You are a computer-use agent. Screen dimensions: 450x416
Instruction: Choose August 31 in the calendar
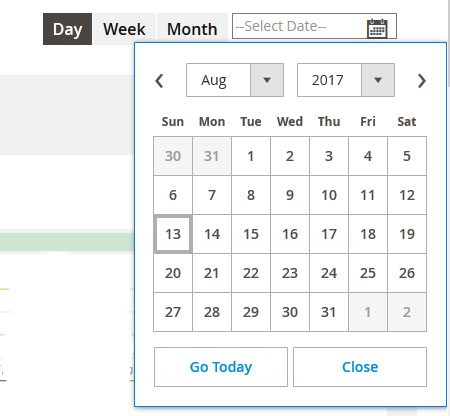[x=329, y=312]
